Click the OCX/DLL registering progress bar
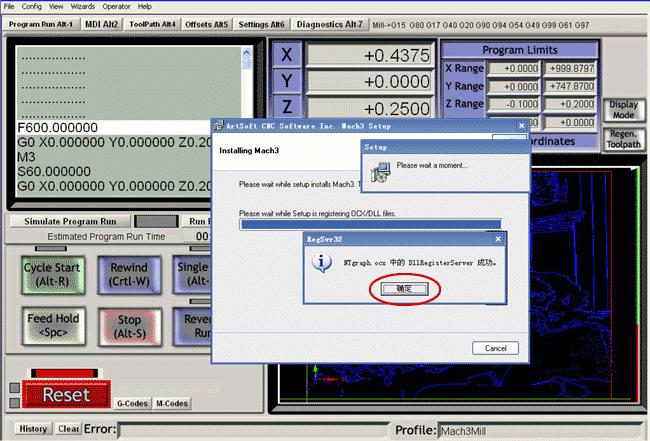This screenshot has width=650, height=441. tap(371, 225)
